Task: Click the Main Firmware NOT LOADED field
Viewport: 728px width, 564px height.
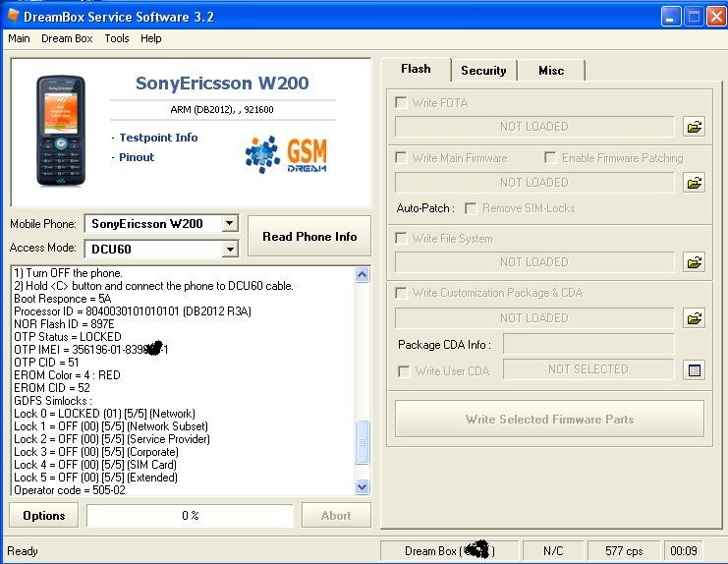Action: pyautogui.click(x=533, y=183)
